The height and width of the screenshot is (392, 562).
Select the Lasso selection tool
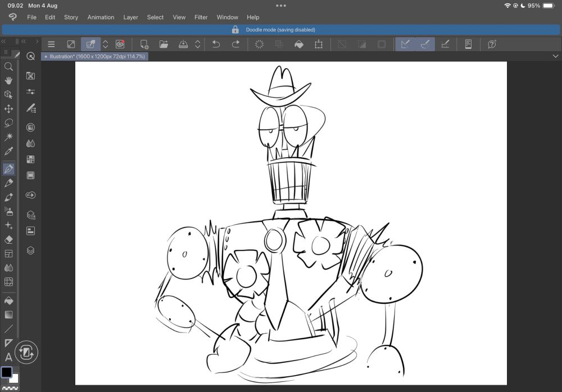pyautogui.click(x=8, y=123)
